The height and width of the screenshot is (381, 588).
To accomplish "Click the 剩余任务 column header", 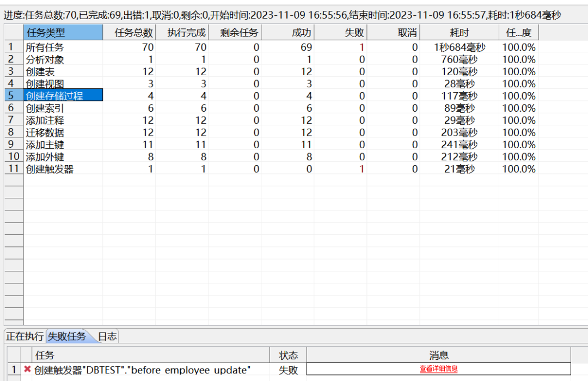I will tap(235, 33).
